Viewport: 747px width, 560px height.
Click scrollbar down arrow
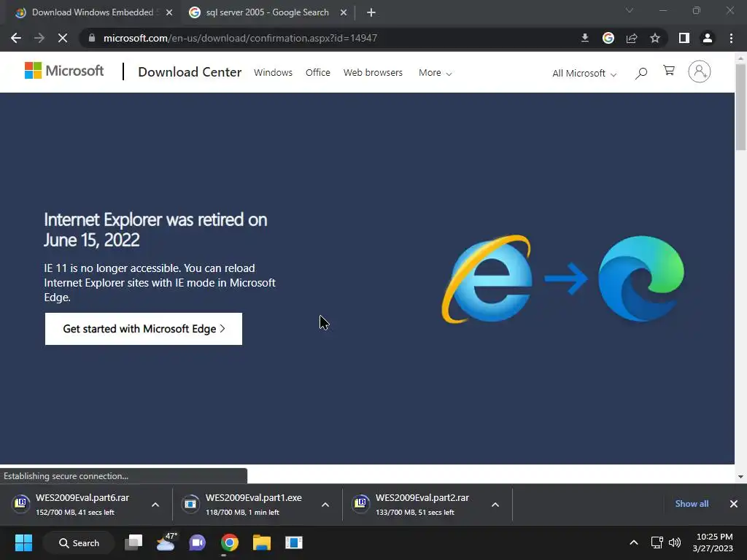point(740,477)
